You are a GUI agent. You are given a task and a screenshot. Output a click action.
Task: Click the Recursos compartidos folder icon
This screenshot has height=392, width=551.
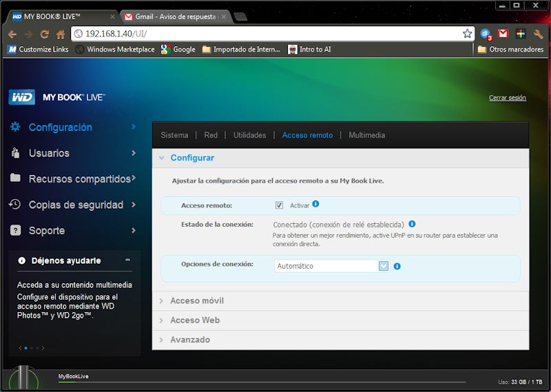pyautogui.click(x=15, y=178)
